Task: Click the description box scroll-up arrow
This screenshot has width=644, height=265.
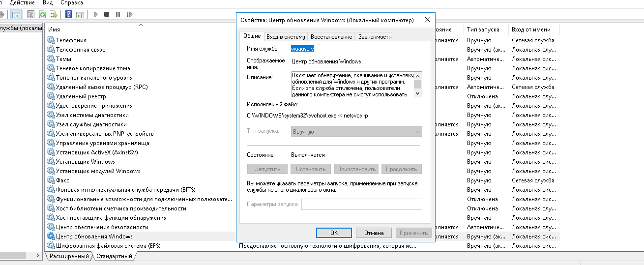Action: click(x=418, y=76)
